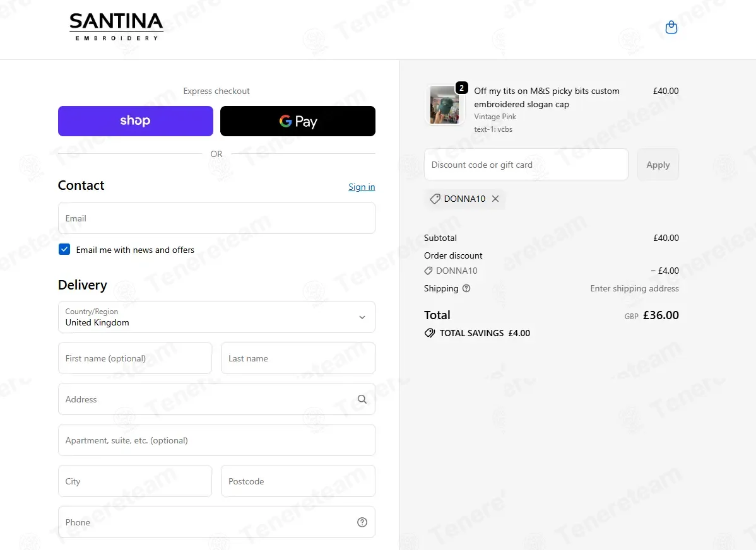Image resolution: width=756 pixels, height=550 pixels.
Task: Click the 'text-1: vcbs' customization text
Action: (493, 129)
